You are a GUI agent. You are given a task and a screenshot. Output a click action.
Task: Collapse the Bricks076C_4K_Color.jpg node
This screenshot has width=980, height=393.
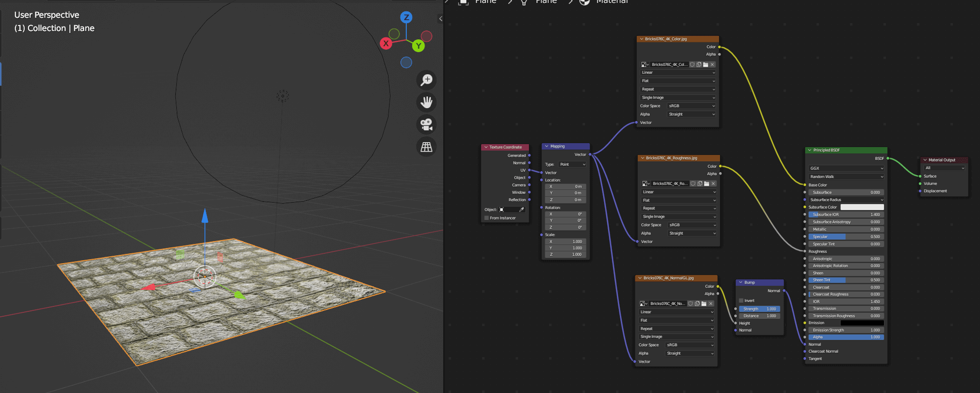[641, 39]
